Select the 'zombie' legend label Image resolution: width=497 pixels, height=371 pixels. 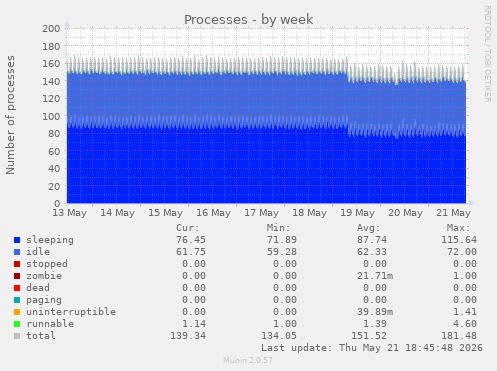(44, 276)
